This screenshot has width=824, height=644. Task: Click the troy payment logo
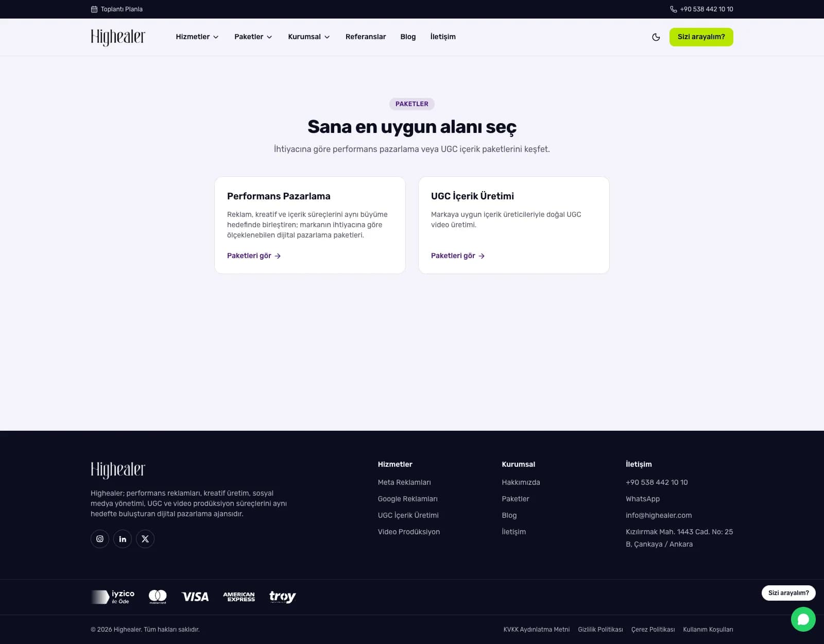click(x=282, y=597)
